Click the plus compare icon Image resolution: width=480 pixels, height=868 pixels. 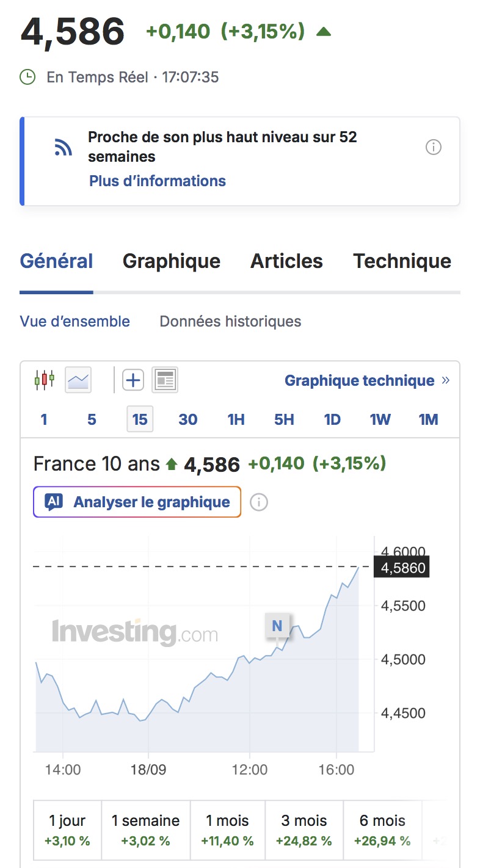133,380
